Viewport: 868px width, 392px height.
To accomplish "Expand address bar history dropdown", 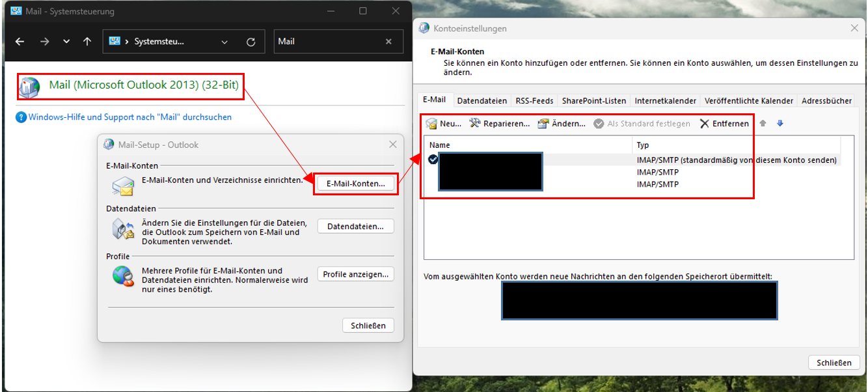I will click(224, 42).
